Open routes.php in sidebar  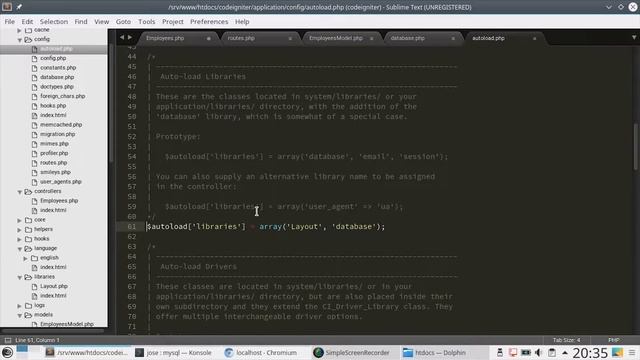tap(53, 162)
